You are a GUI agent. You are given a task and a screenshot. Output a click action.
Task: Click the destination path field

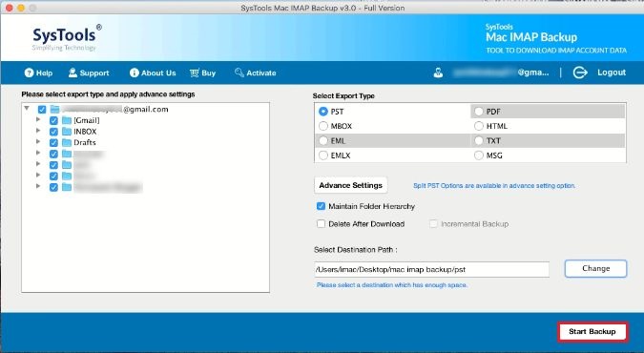[431, 270]
